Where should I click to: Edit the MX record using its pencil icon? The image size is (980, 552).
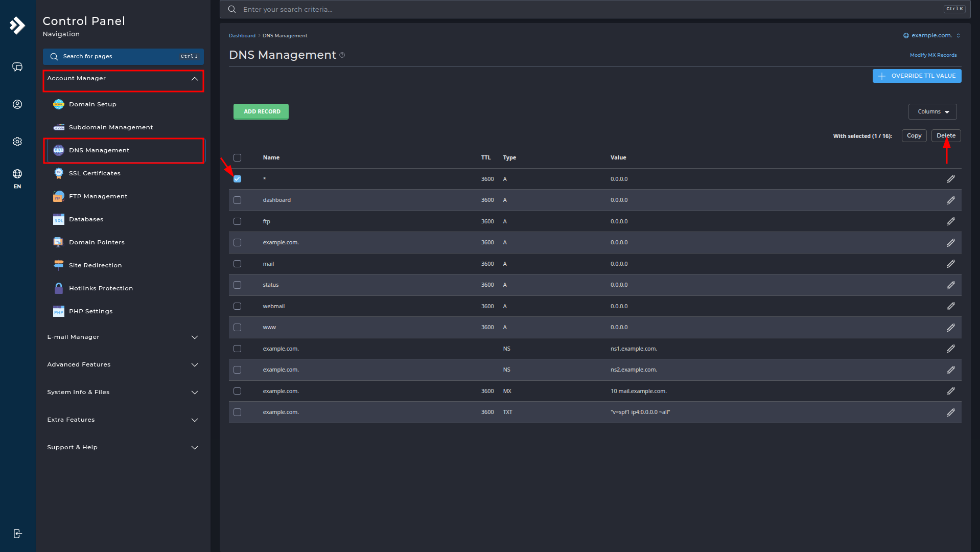tap(951, 391)
